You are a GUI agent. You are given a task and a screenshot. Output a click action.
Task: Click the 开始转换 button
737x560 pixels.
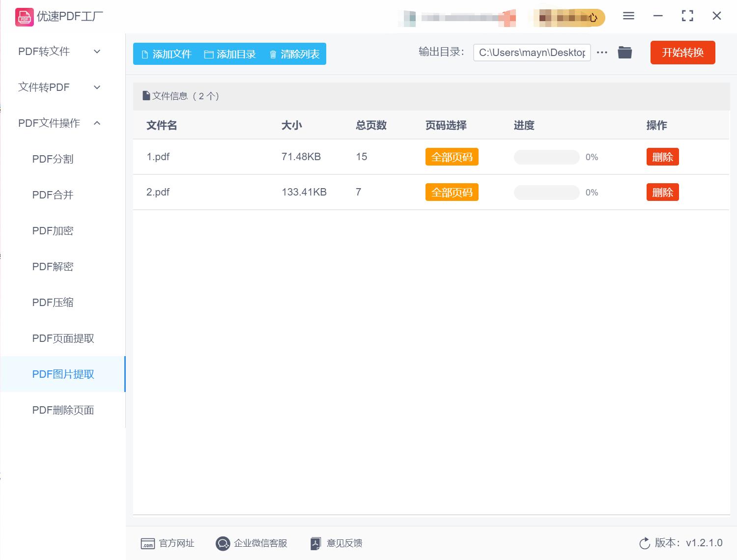coord(682,53)
